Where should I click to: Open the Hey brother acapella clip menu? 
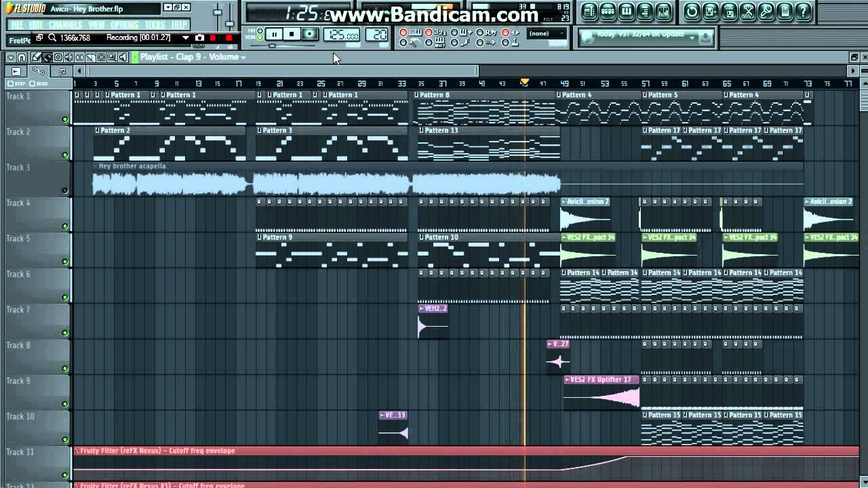[x=95, y=166]
